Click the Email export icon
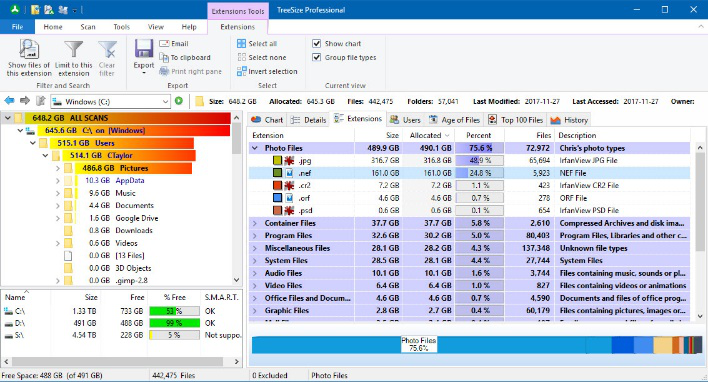The height and width of the screenshot is (382, 708). pyautogui.click(x=164, y=44)
